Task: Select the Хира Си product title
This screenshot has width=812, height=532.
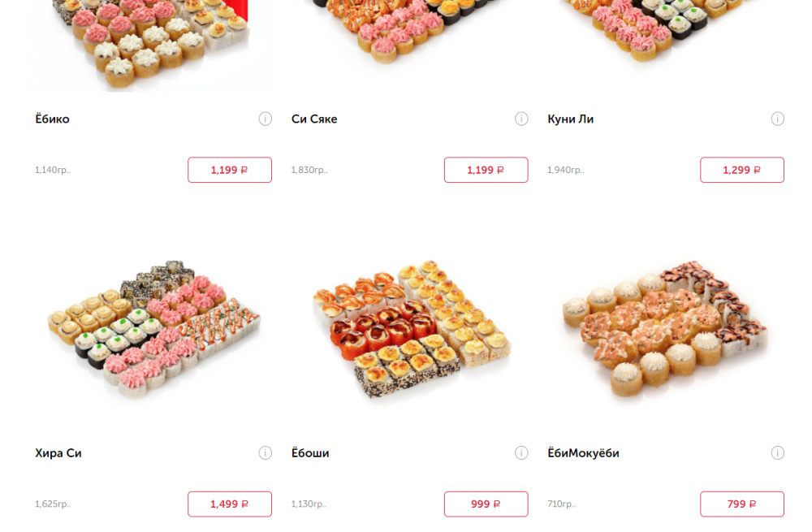Action: point(58,453)
